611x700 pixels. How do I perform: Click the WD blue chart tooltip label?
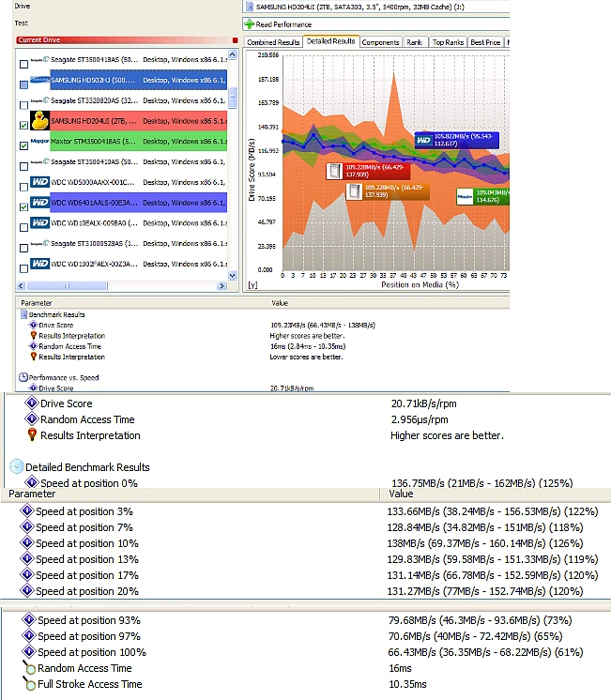456,140
